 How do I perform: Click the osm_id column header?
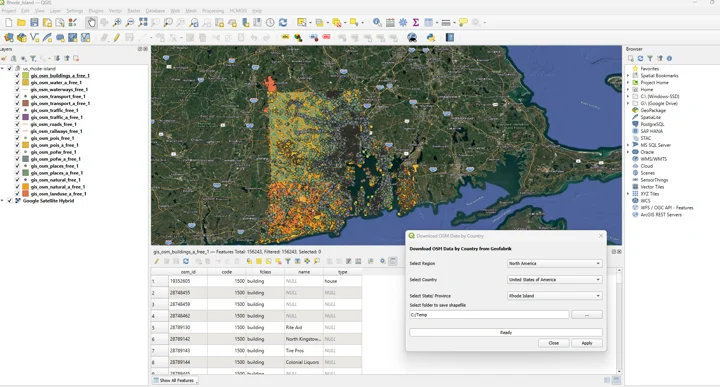188,272
